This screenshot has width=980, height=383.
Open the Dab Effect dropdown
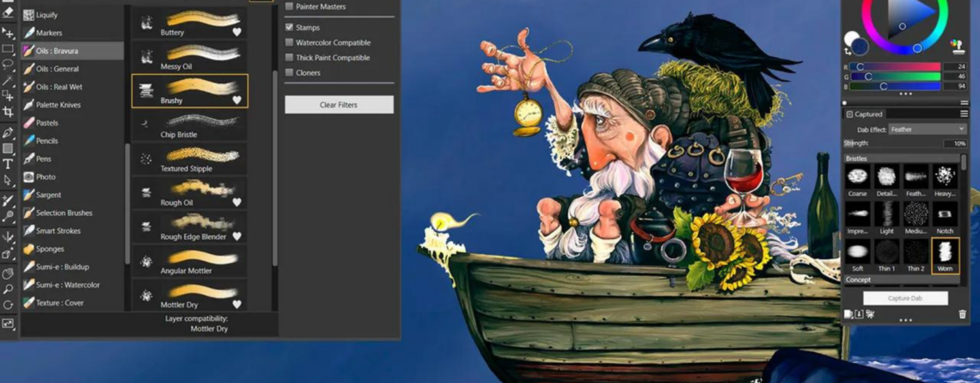(x=928, y=129)
